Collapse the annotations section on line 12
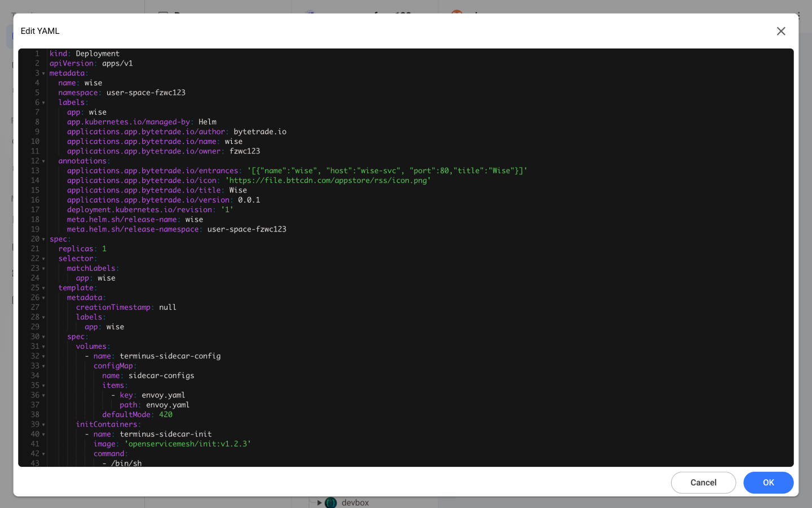This screenshot has height=508, width=812. click(x=43, y=161)
